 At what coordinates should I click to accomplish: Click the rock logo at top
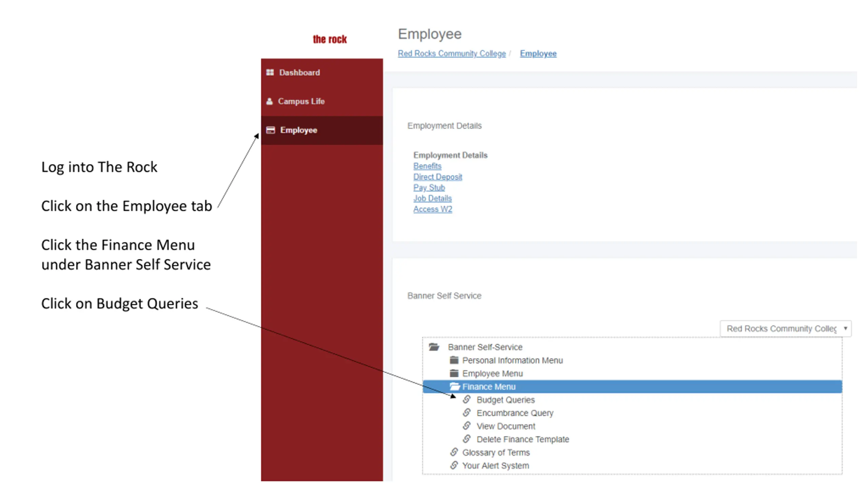[x=330, y=39]
